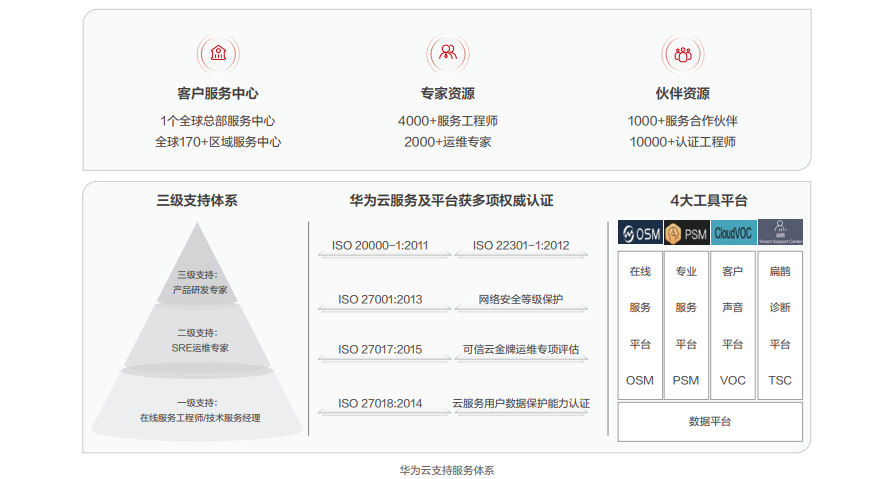
Task: Click the text 10000+认证工程师
Action: 682,142
